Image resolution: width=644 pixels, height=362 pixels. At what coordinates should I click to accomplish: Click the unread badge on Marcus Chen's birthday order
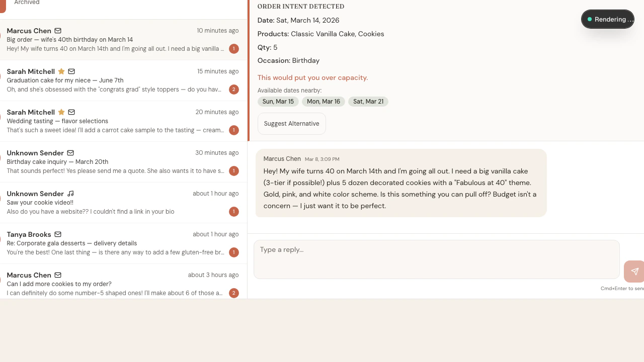(233, 49)
